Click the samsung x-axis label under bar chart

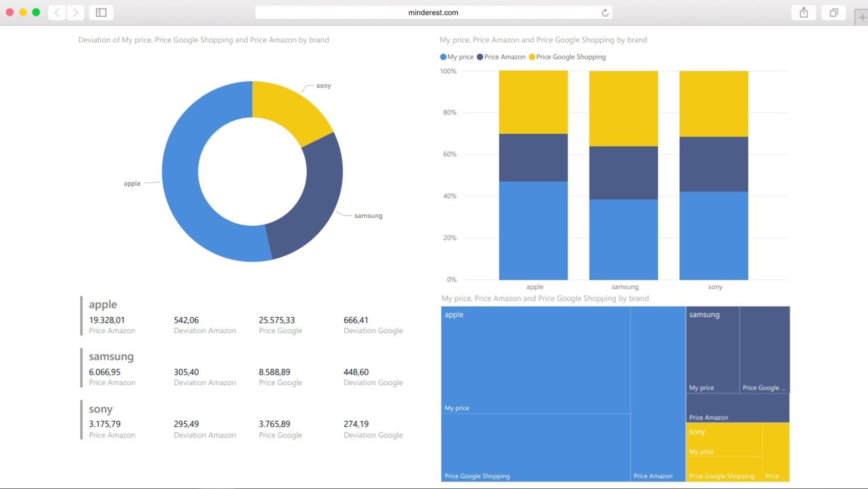pos(625,287)
